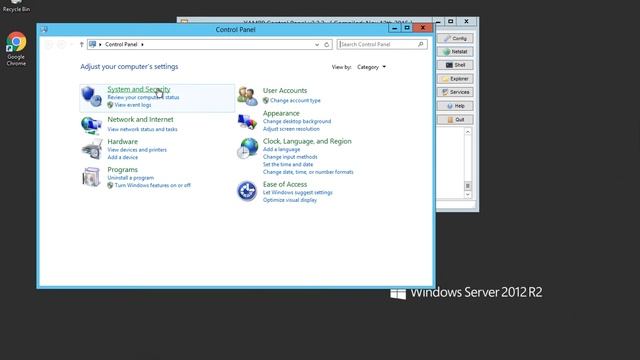Click Change date, time, or number formats
Viewport: 640px width, 360px height.
308,172
